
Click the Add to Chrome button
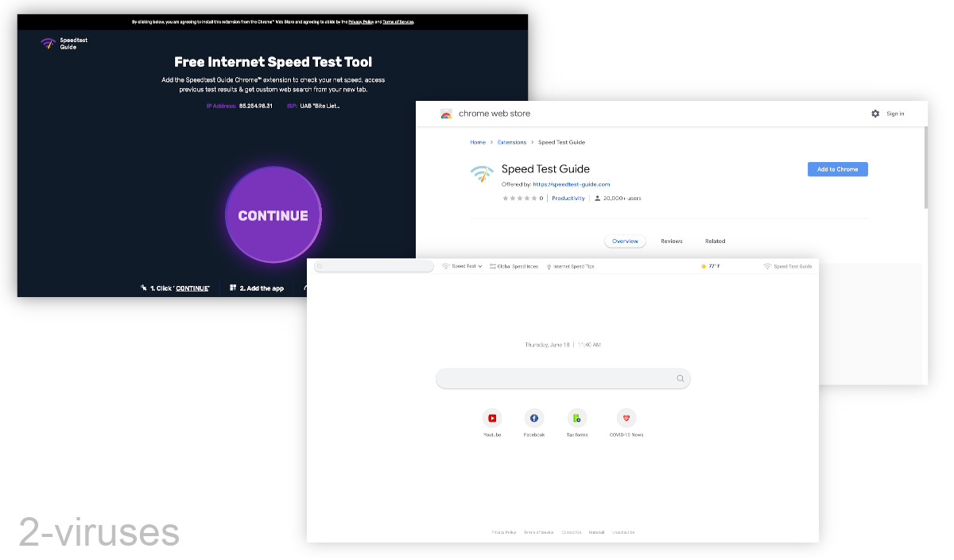(837, 168)
